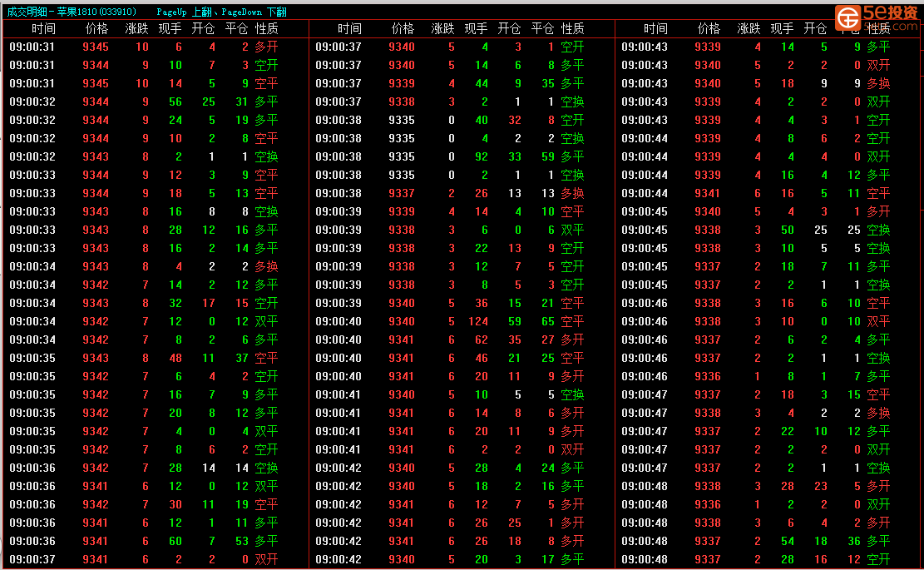
Task: Select price 9341 in the 09:00:44 空平 row
Action: click(707, 193)
